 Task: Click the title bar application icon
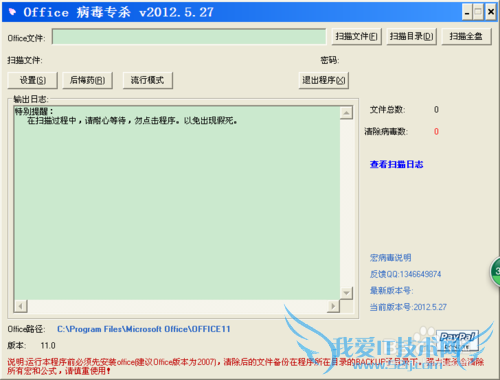[x=12, y=12]
